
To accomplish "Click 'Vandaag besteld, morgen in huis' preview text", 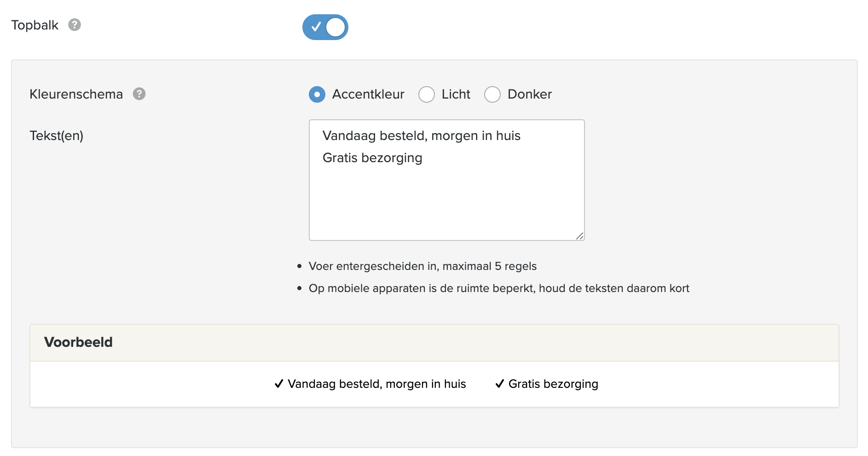I will (376, 384).
